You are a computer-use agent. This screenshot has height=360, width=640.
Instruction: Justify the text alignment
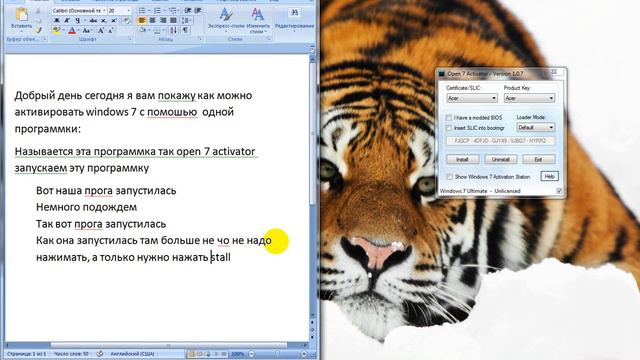tap(173, 20)
